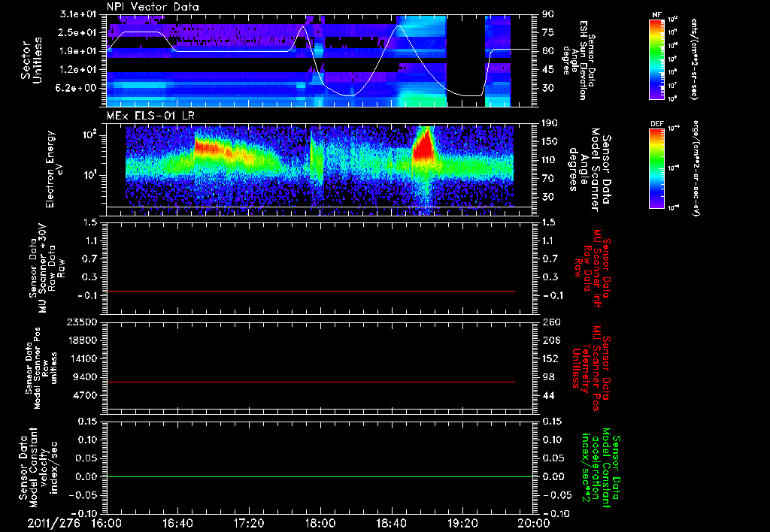Select the 'ergs/(cm**2-sr-sec-eV)' units label
This screenshot has height=532, width=770.
click(695, 168)
